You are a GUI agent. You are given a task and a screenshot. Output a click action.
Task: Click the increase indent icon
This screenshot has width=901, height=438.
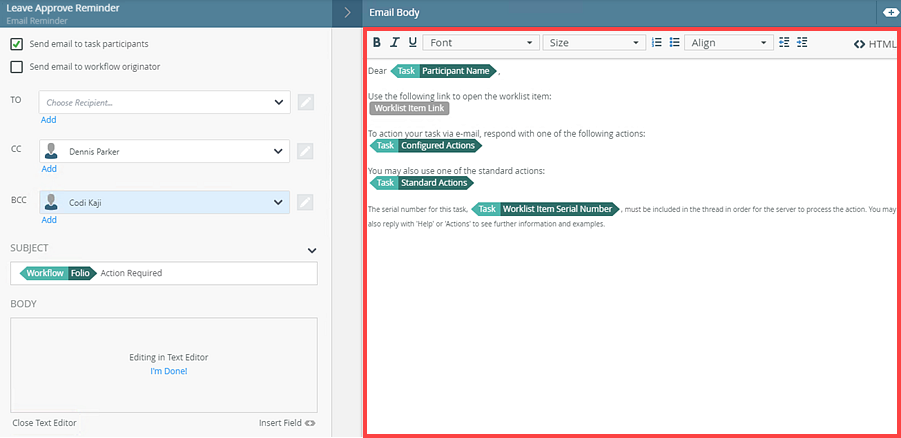802,43
